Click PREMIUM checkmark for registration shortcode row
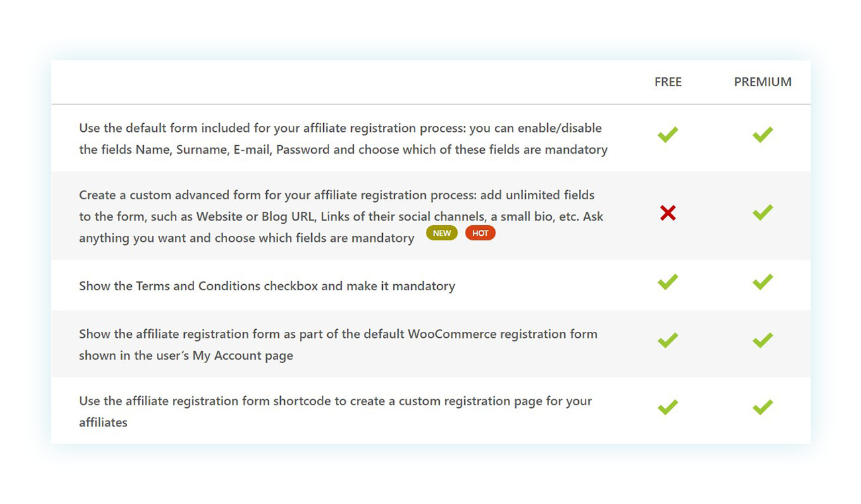The height and width of the screenshot is (504, 861). 762,407
